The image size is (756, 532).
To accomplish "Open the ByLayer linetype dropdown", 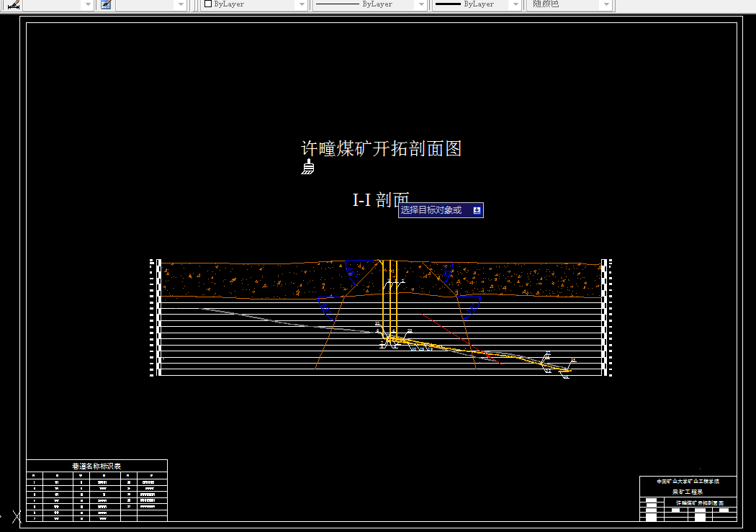I will point(421,5).
